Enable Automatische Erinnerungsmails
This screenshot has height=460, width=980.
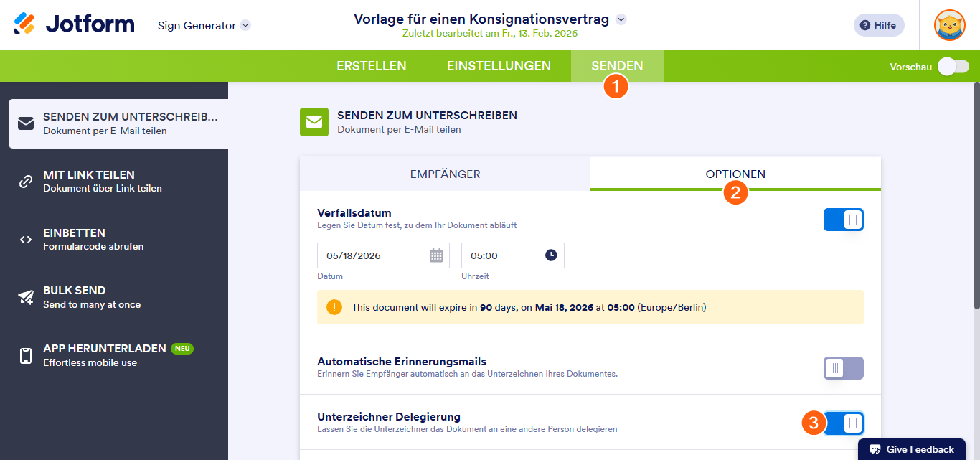843,368
